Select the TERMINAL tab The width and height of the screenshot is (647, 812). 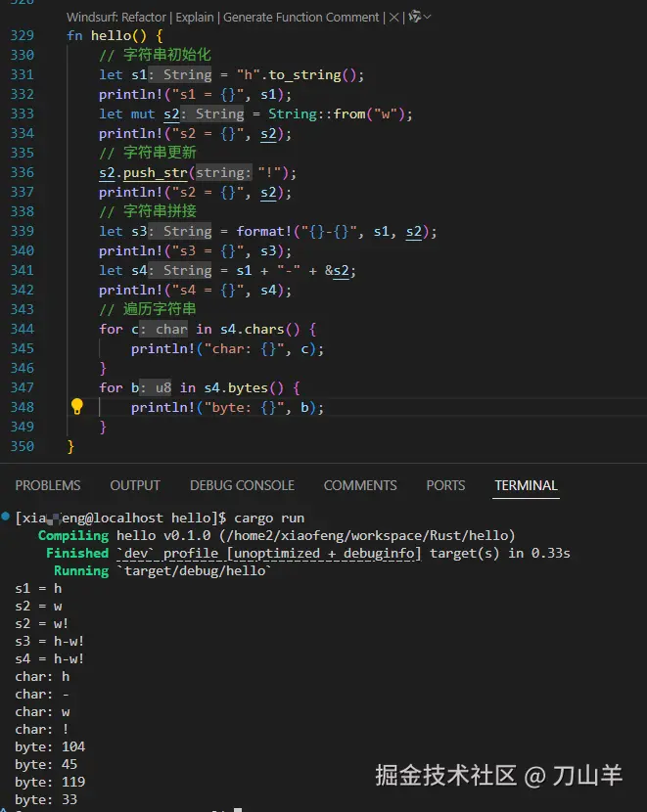pyautogui.click(x=526, y=485)
